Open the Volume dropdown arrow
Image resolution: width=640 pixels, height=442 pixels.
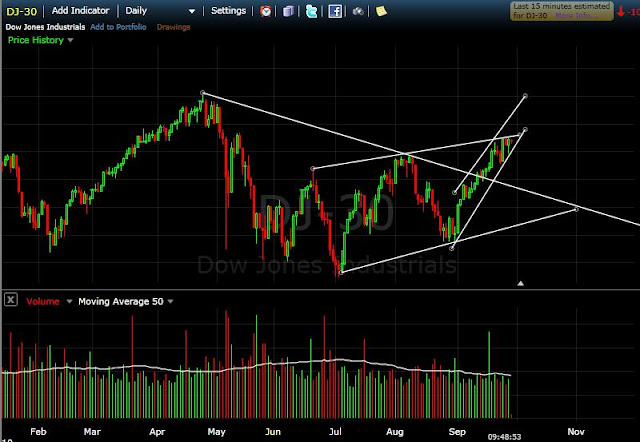(x=69, y=301)
